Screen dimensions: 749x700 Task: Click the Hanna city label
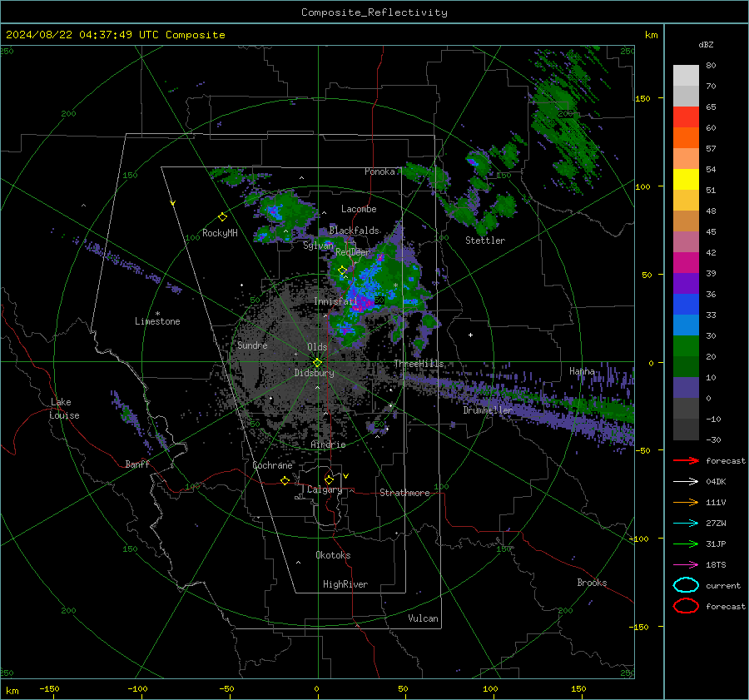coord(582,371)
